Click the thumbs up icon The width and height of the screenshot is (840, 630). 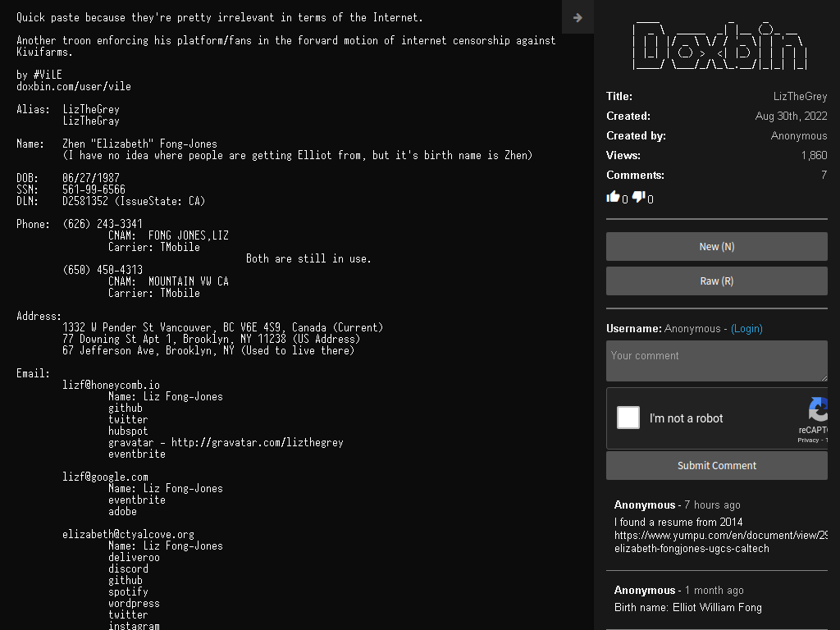(x=613, y=197)
